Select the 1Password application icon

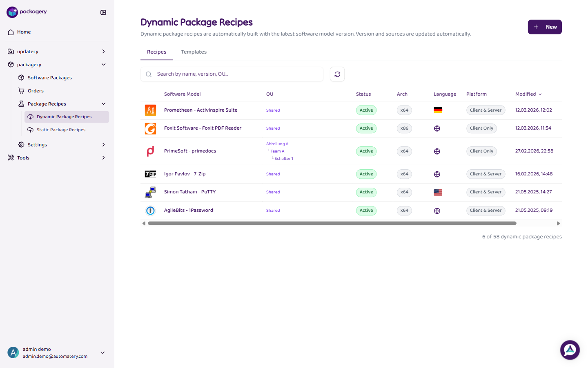150,211
